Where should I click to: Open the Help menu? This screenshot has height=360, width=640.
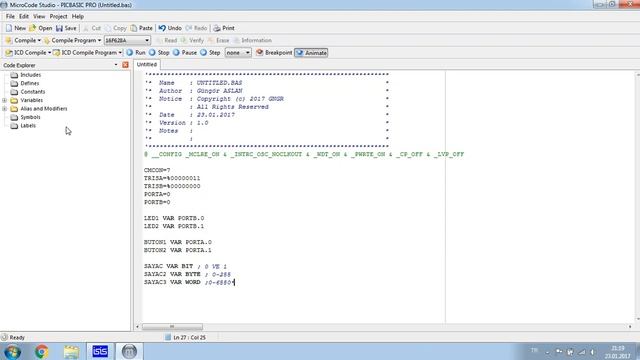click(x=78, y=16)
